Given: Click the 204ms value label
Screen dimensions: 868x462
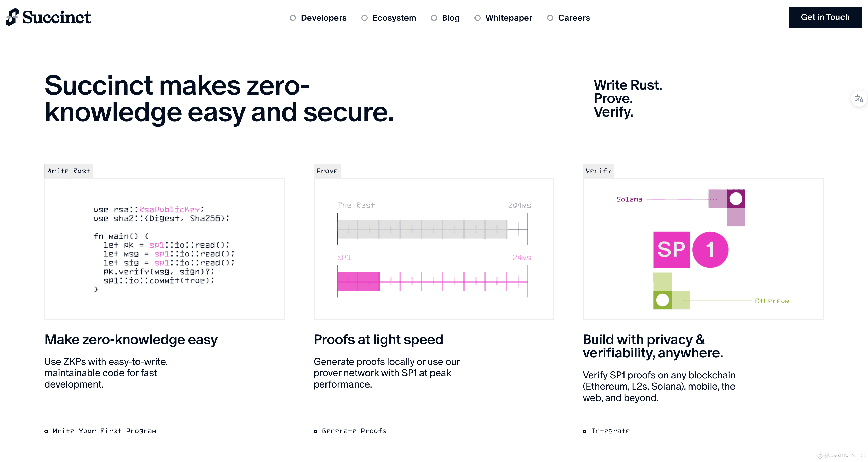Looking at the screenshot, I should coord(520,205).
